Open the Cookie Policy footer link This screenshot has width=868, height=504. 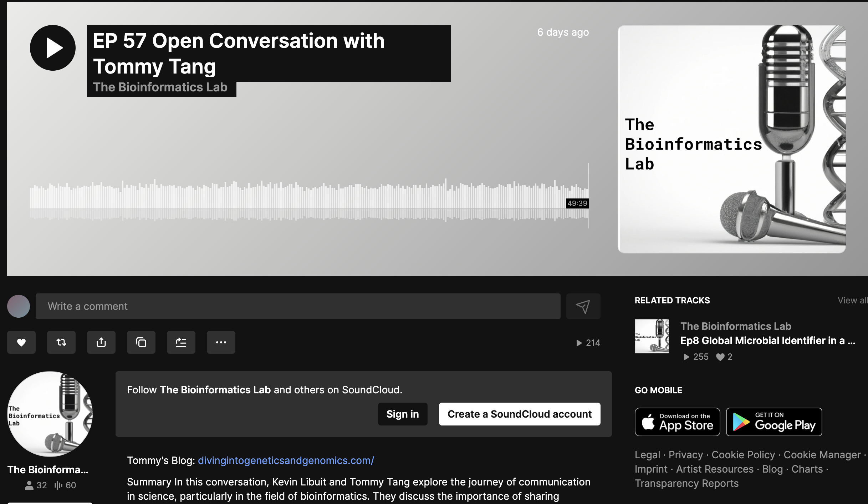[743, 455]
